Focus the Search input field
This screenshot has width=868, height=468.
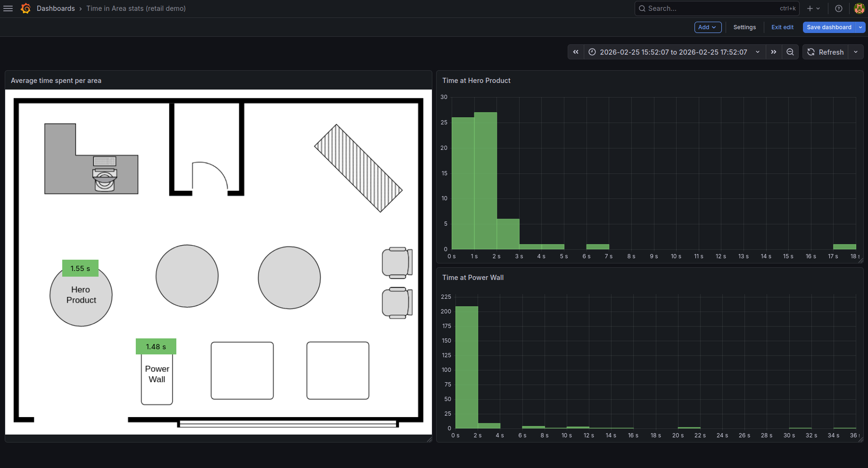[x=716, y=8]
